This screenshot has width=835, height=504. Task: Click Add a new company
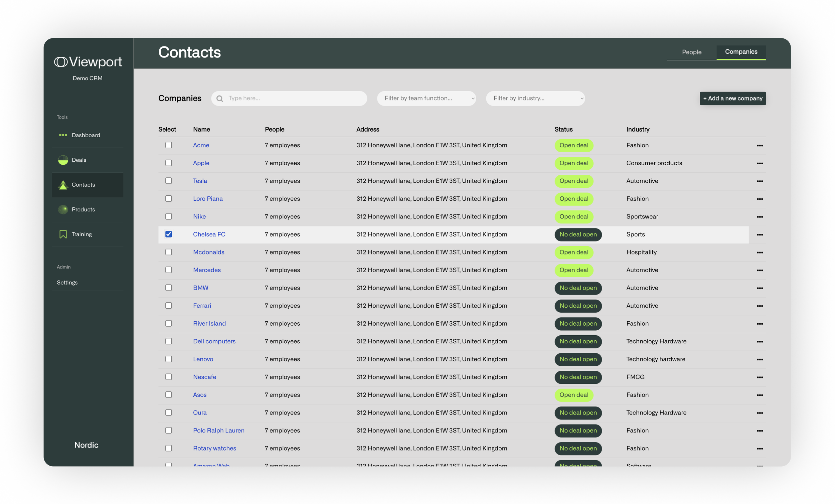pos(733,98)
